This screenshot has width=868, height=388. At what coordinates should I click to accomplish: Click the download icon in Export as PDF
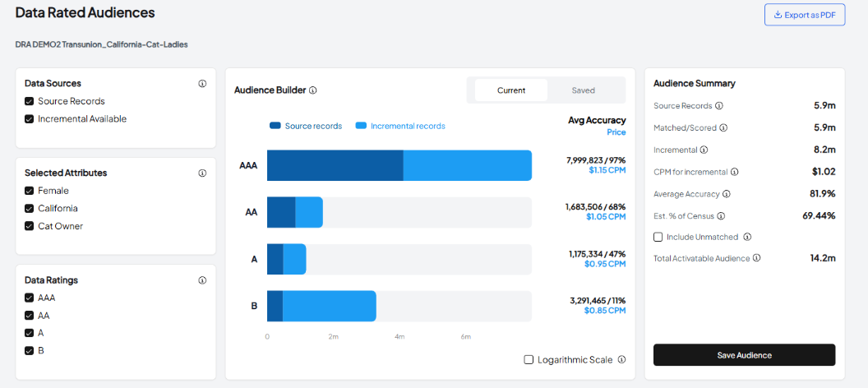(x=778, y=15)
